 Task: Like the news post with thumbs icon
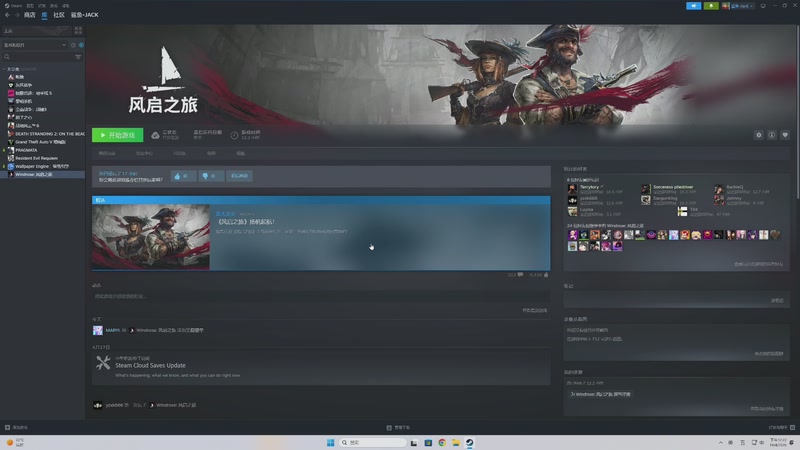(x=546, y=275)
